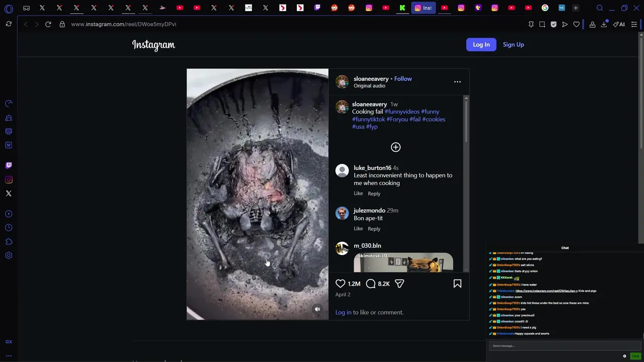The width and height of the screenshot is (644, 362).
Task: Open X in the Opera sidebar
Action: tap(9, 194)
